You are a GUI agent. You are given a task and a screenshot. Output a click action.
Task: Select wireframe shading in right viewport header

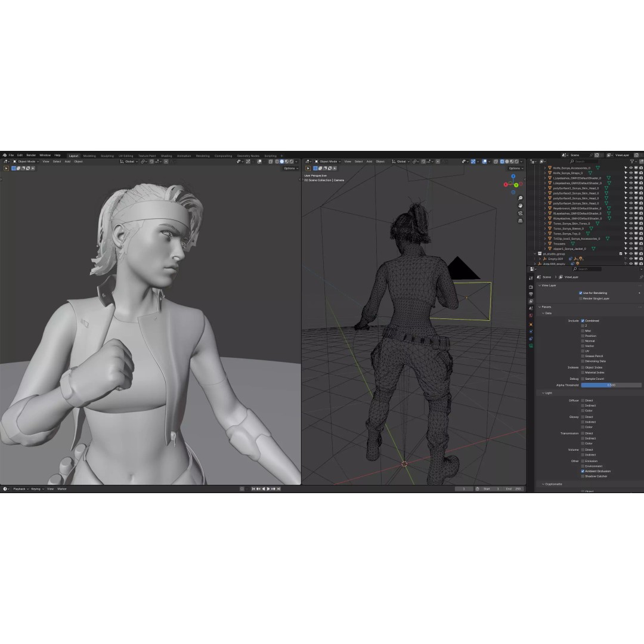502,162
